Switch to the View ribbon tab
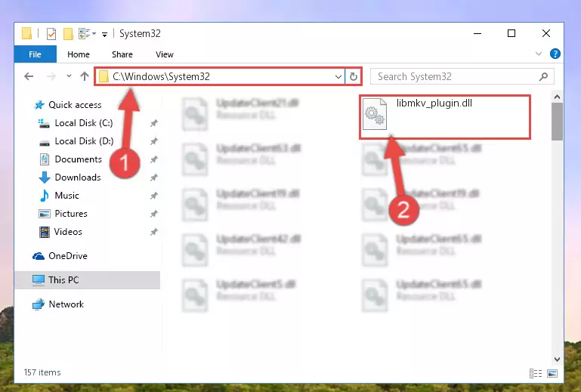This screenshot has height=392, width=581. click(165, 54)
